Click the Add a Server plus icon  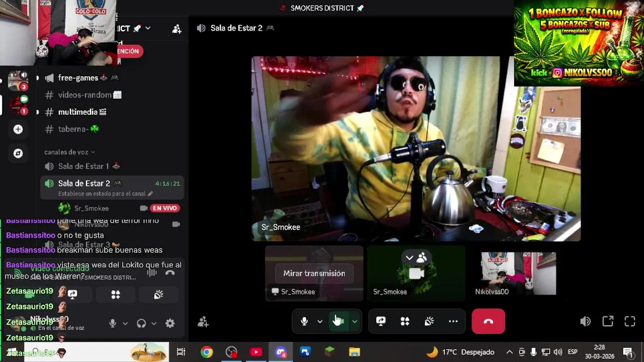[18, 129]
